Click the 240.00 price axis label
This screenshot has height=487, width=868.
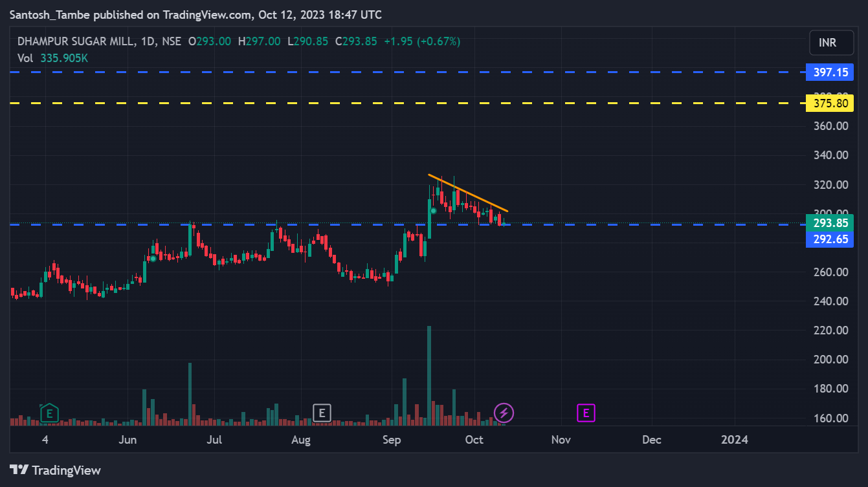[x=830, y=301]
